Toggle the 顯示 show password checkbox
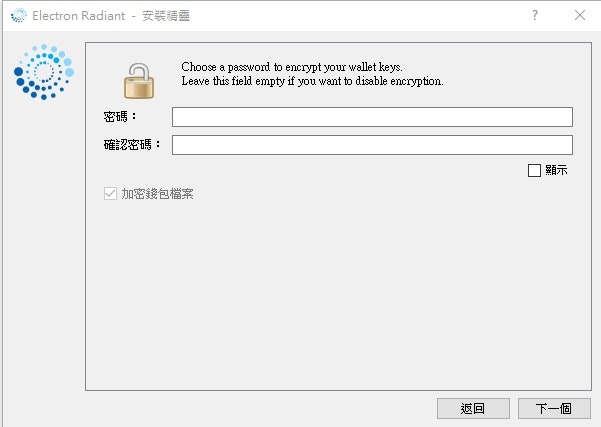This screenshot has width=601, height=427. point(534,170)
